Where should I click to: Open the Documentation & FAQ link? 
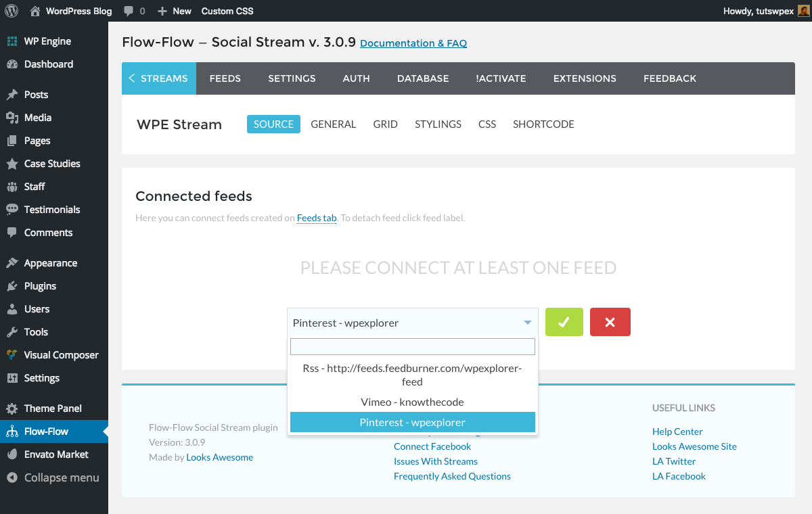[413, 43]
